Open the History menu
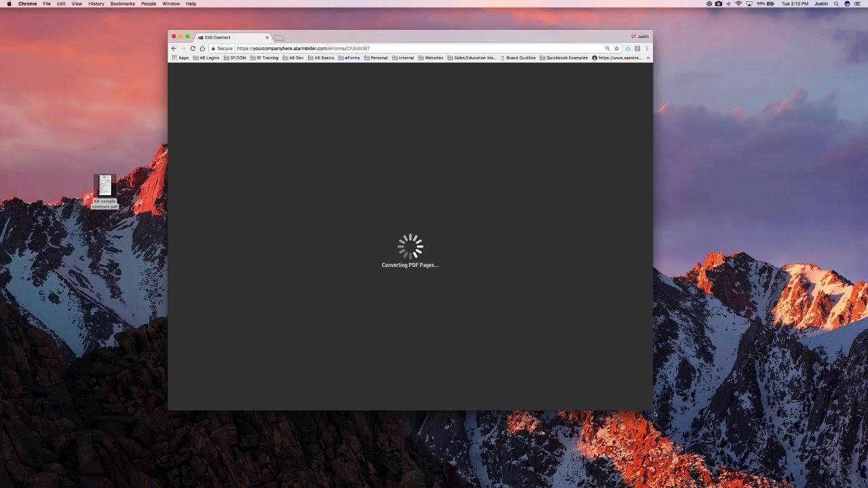 [96, 3]
